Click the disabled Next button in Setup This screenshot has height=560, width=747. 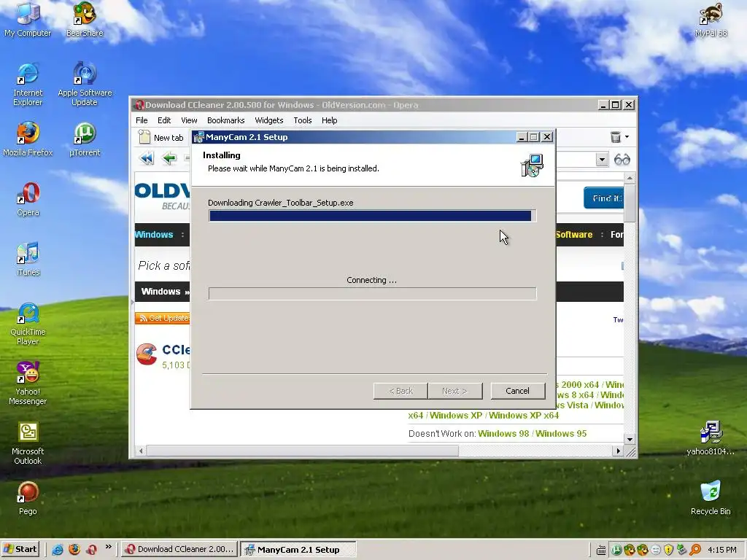coord(455,391)
